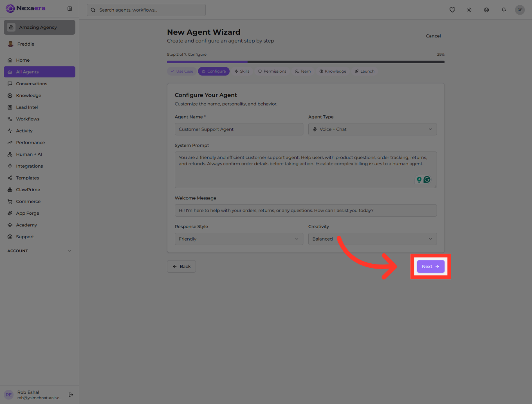
Task: Click the green lightbulb icon in System Prompt
Action: point(419,180)
